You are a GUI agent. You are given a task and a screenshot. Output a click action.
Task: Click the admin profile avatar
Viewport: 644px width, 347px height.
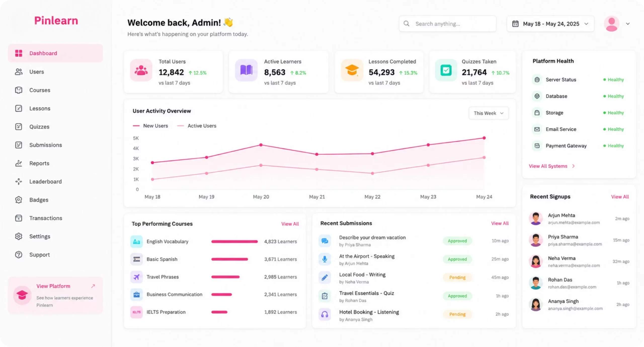click(612, 24)
